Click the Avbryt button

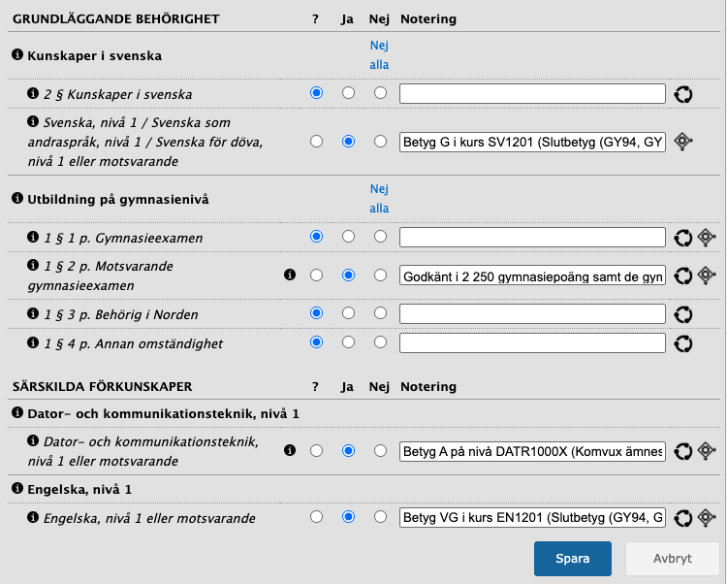672,560
